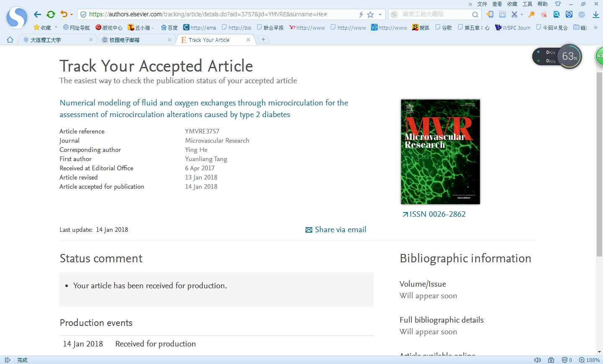Open the downloads arrow icon
The height and width of the screenshot is (364, 603).
(x=595, y=14)
